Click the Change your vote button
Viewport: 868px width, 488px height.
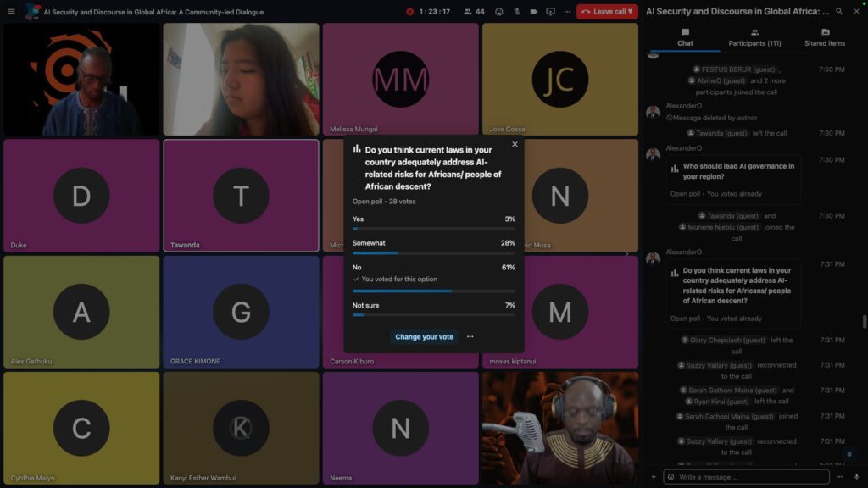coord(424,337)
